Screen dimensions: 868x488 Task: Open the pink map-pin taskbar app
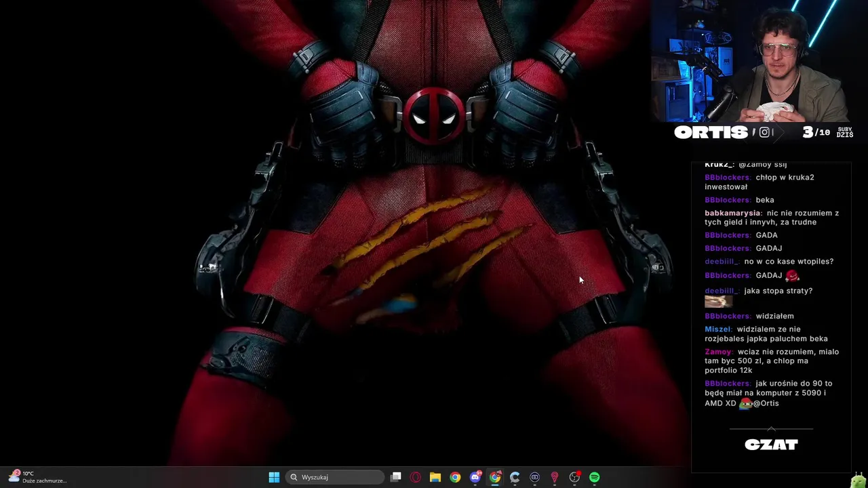tap(554, 477)
